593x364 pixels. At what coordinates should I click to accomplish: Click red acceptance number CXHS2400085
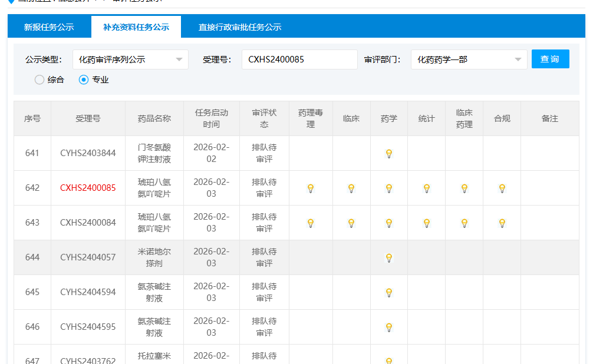point(88,188)
